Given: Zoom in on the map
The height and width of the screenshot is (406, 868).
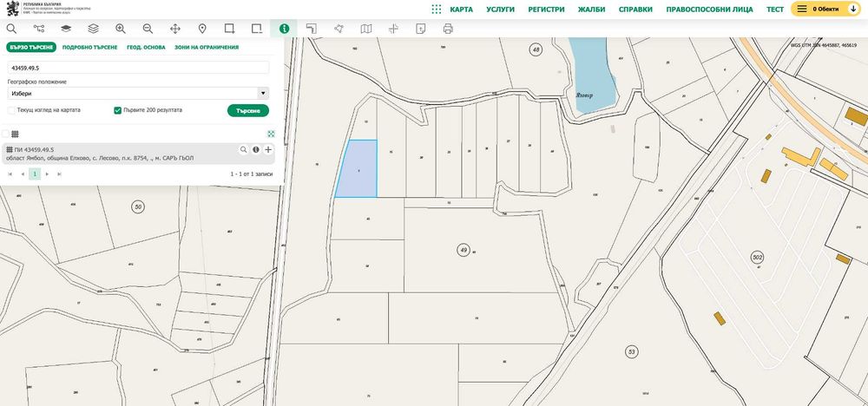Looking at the screenshot, I should (120, 29).
